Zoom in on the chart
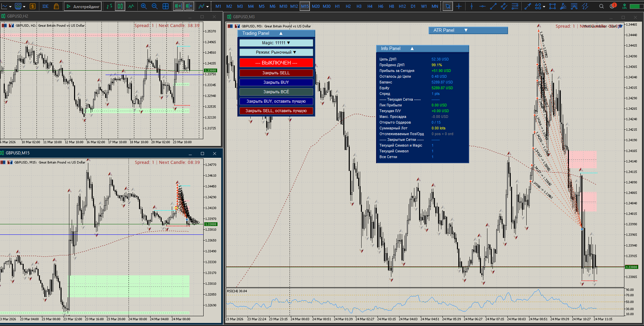Image resolution: width=644 pixels, height=326 pixels. click(x=144, y=6)
